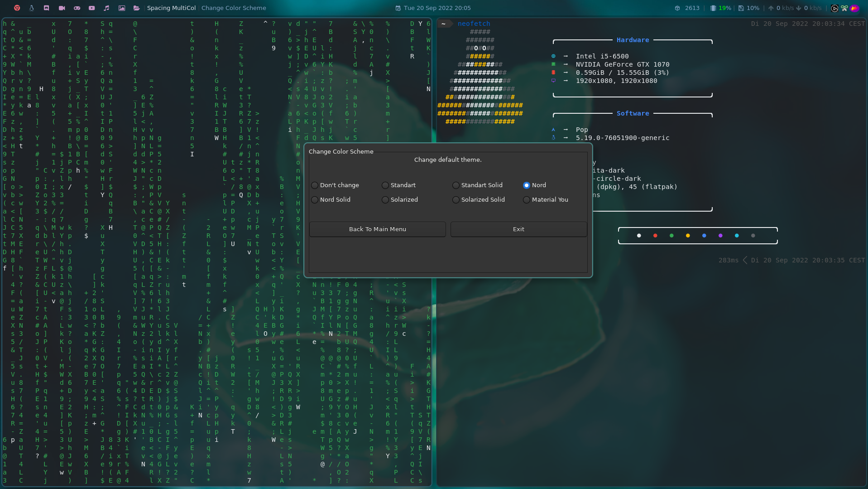
Task: Click the blue color dot in neofetch palette
Action: (704, 236)
